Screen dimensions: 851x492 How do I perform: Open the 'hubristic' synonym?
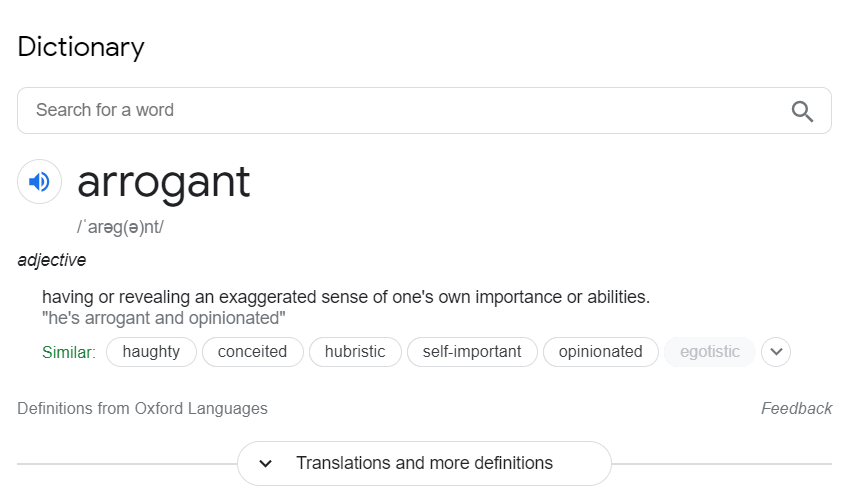pyautogui.click(x=355, y=352)
